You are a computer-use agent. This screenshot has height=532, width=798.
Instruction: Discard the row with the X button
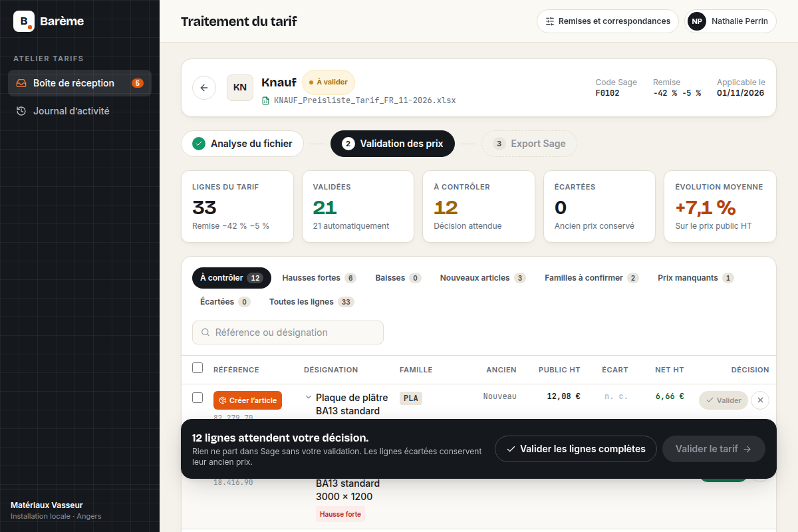[x=761, y=400]
